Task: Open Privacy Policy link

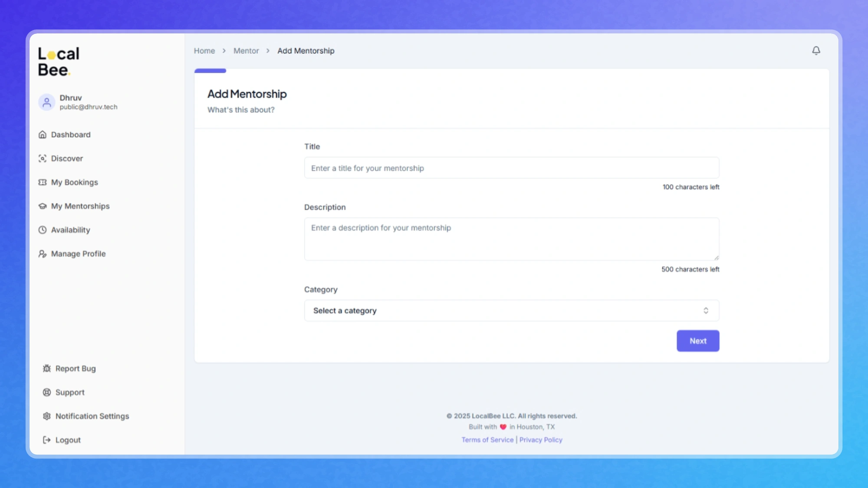Action: (541, 440)
